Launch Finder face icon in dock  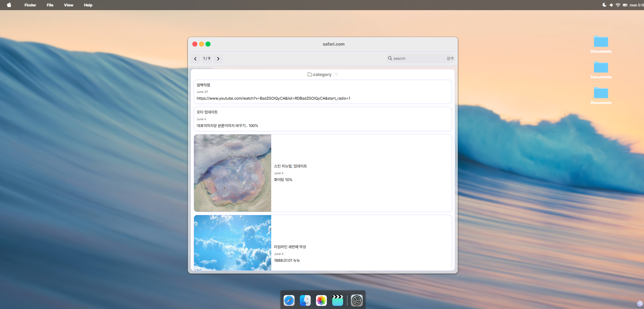(x=305, y=300)
